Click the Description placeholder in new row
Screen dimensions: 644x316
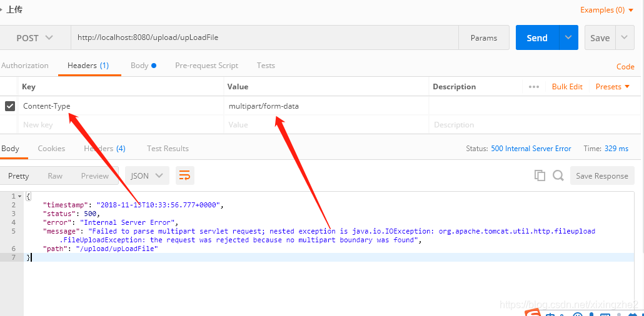pos(534,125)
